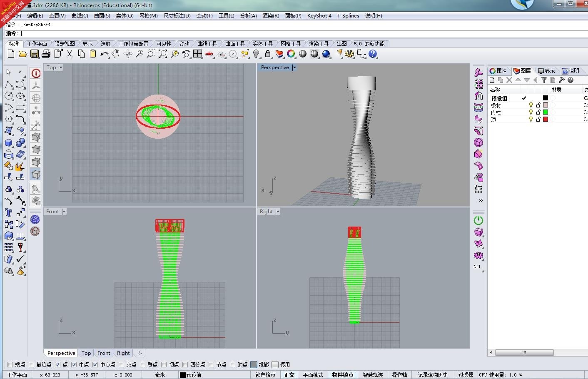Click the red car icon in toolbar
Image resolution: width=588 pixels, height=379 pixels.
[x=209, y=54]
